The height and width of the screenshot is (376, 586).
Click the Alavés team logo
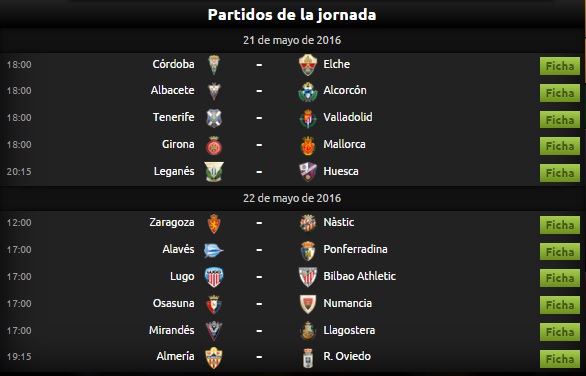[214, 250]
